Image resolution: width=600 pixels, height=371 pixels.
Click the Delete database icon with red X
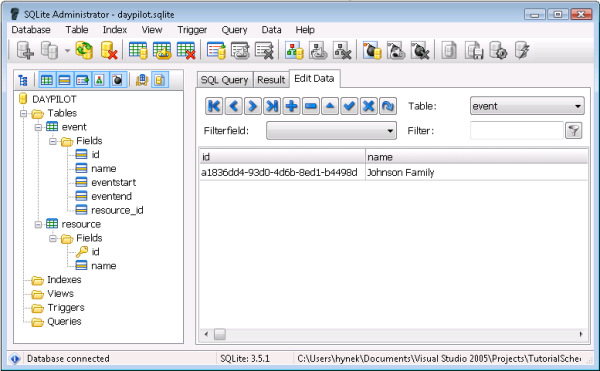point(109,50)
